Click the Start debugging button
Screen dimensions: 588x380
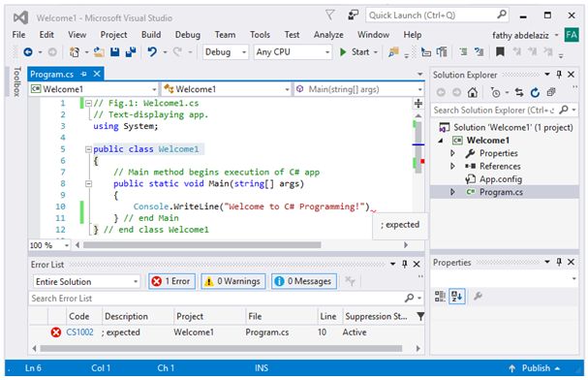click(x=355, y=51)
